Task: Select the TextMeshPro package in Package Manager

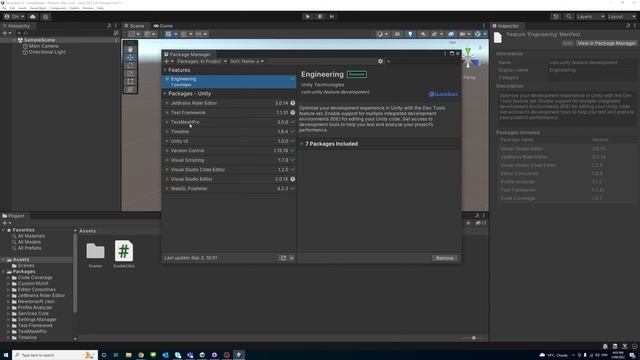Action: click(229, 122)
